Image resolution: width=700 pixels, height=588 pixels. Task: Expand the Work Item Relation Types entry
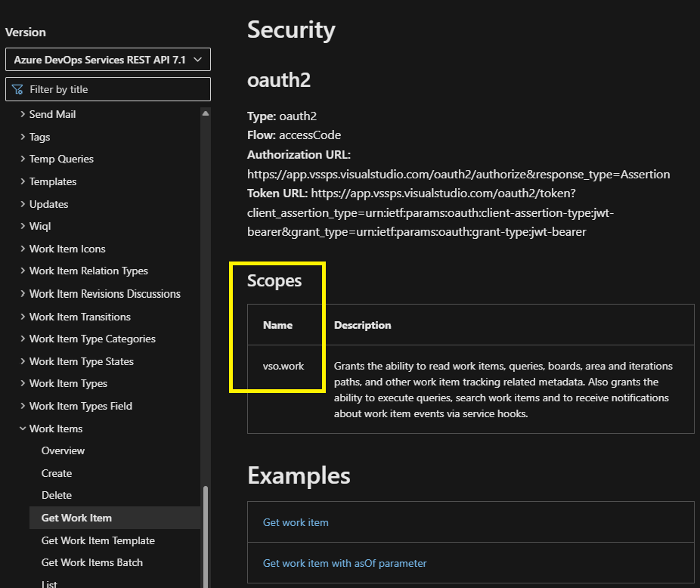(22, 271)
